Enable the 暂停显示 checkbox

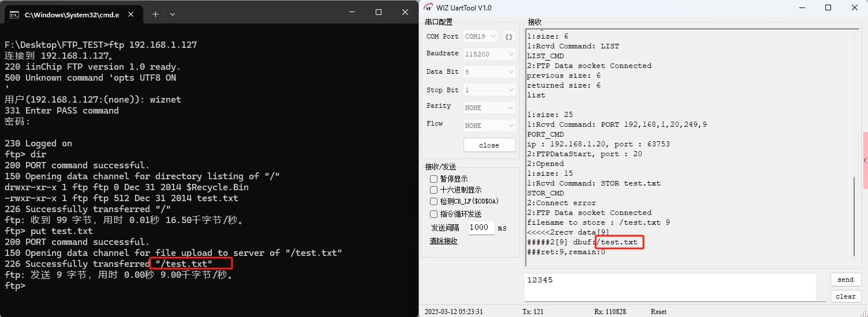pyautogui.click(x=434, y=179)
